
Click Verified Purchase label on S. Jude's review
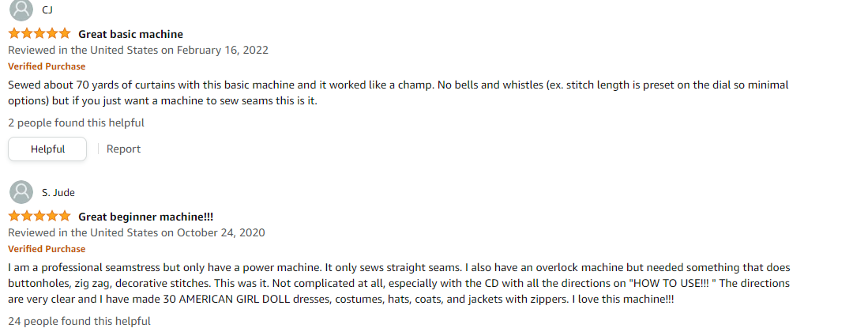[x=47, y=249]
